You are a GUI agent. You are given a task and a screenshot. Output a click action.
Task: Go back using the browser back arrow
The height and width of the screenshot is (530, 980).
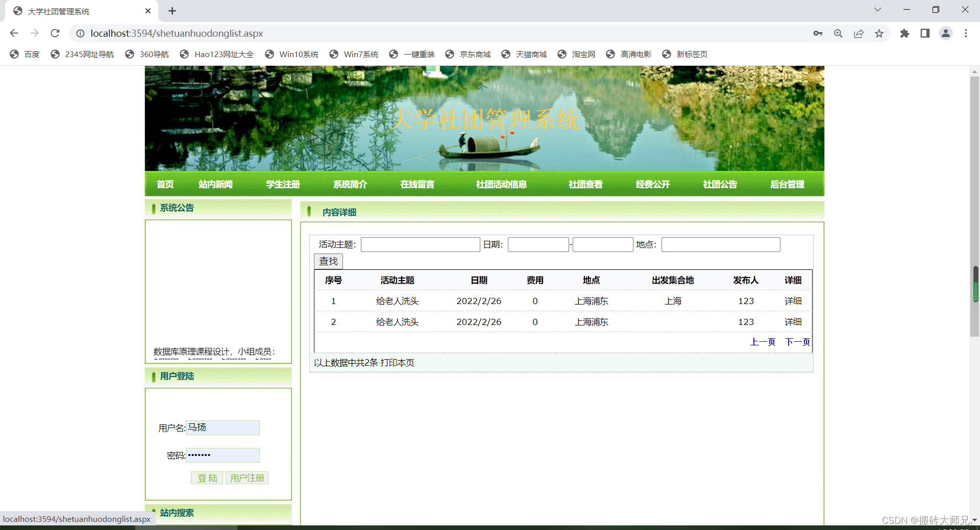pyautogui.click(x=14, y=33)
